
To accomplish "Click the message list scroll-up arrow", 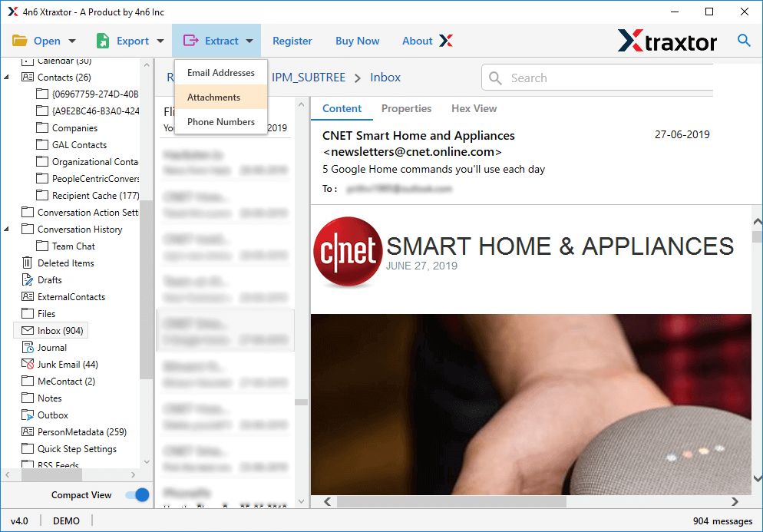I will coord(301,104).
